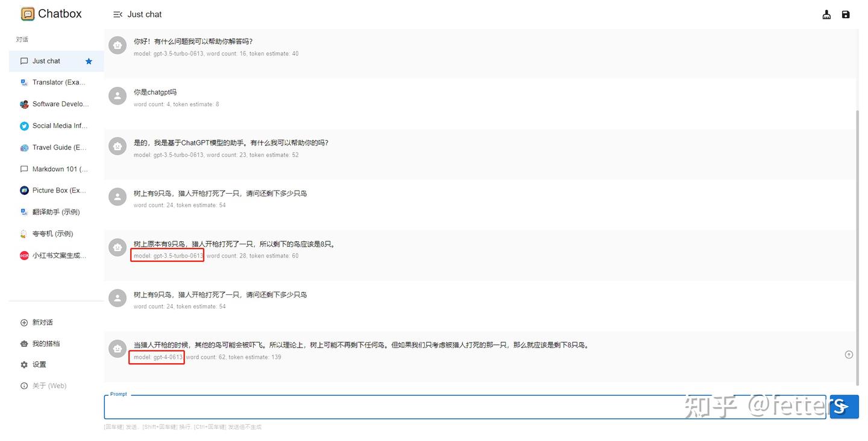The image size is (868, 441).
Task: Switch to the Markdown 101 conversation
Action: point(54,169)
